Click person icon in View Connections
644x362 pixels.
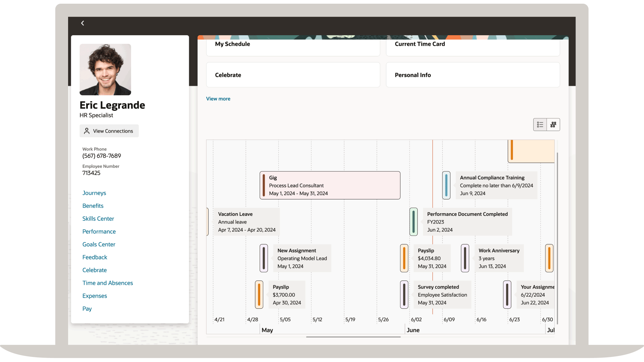pos(87,131)
